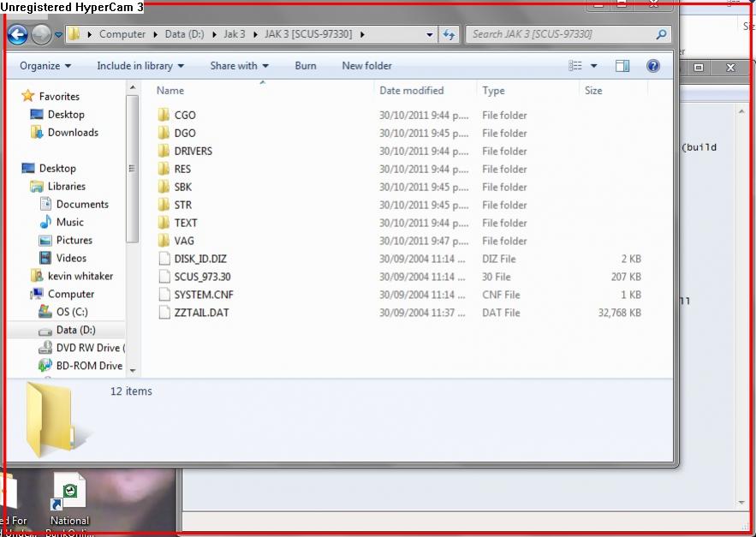Sort by the Size column header
Screen dimensions: 756x537
[x=593, y=91]
